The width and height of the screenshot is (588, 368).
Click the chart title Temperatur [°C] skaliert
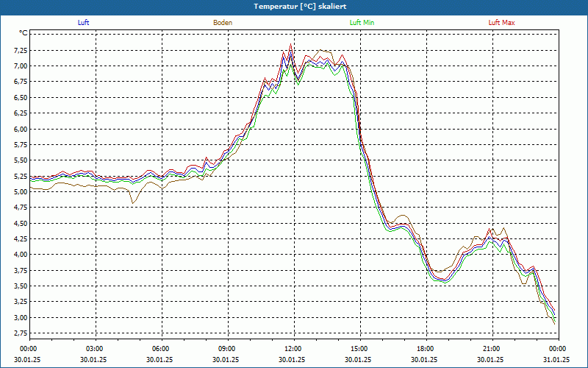coord(300,7)
